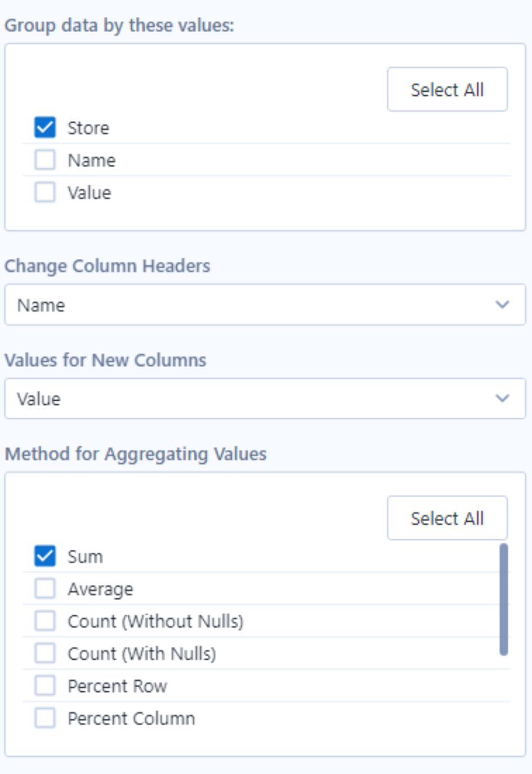Click the Percent Column label text
The image size is (532, 774).
coord(131,718)
